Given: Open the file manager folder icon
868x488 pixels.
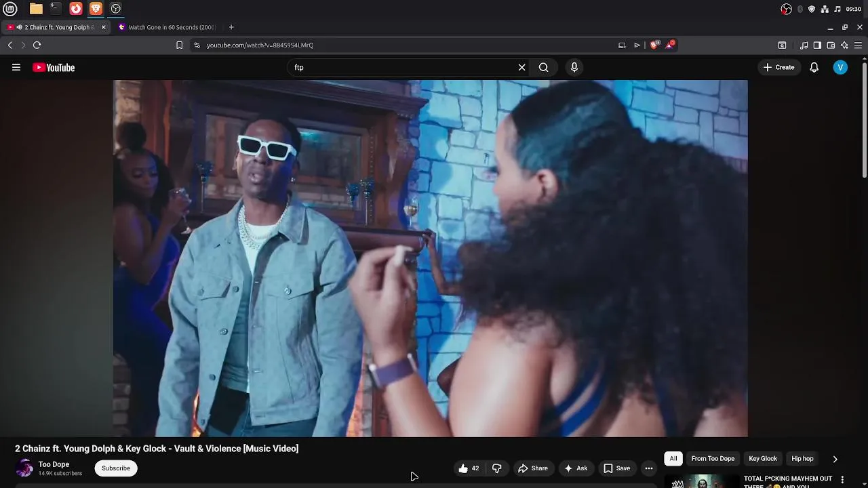Looking at the screenshot, I should [x=36, y=9].
